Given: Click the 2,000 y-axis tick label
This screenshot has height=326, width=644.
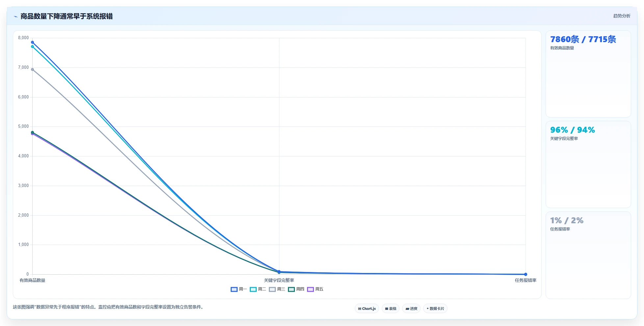Looking at the screenshot, I should [x=23, y=215].
